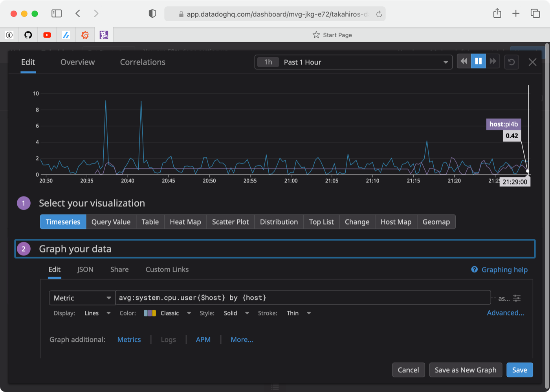Screen dimensions: 550x392
Task: Click the Classic color palette swatch
Action: (x=150, y=313)
